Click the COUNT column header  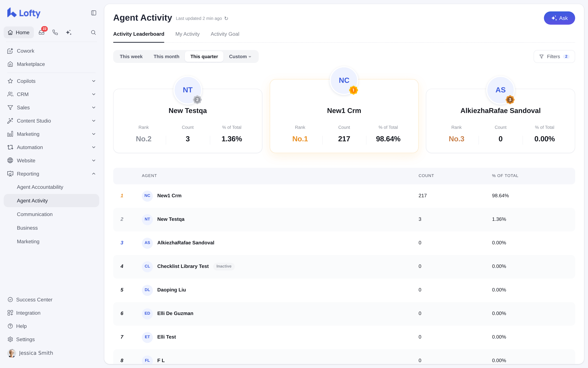point(426,176)
